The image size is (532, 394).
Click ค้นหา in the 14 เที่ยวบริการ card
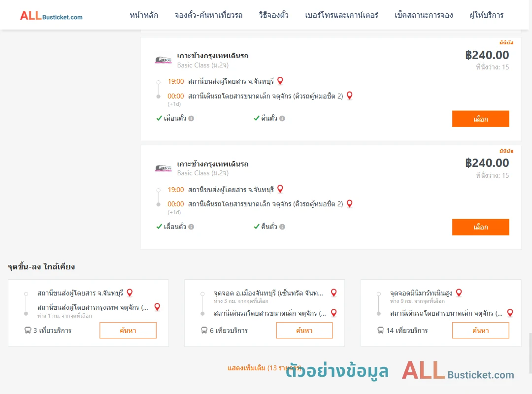coord(480,330)
